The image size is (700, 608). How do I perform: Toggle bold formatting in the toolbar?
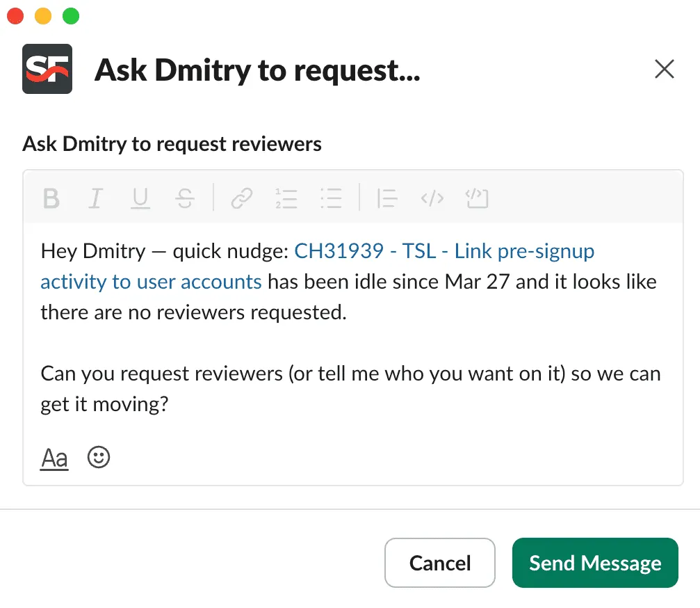pyautogui.click(x=51, y=199)
